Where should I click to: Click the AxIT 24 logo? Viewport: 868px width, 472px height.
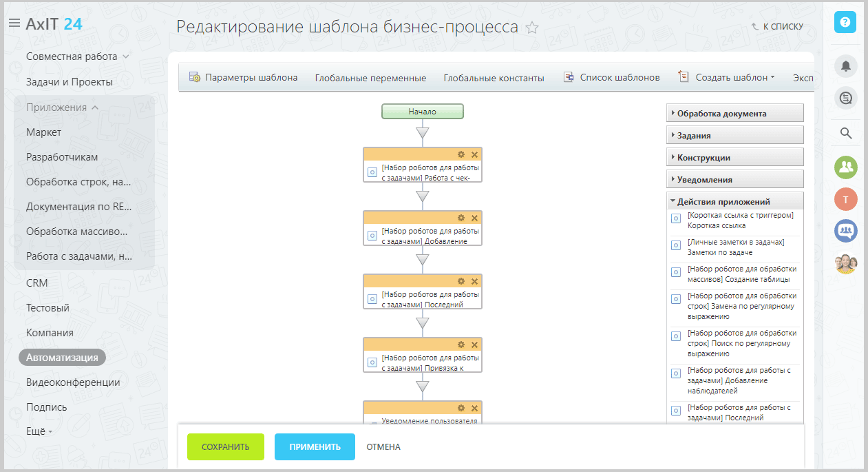pos(54,23)
